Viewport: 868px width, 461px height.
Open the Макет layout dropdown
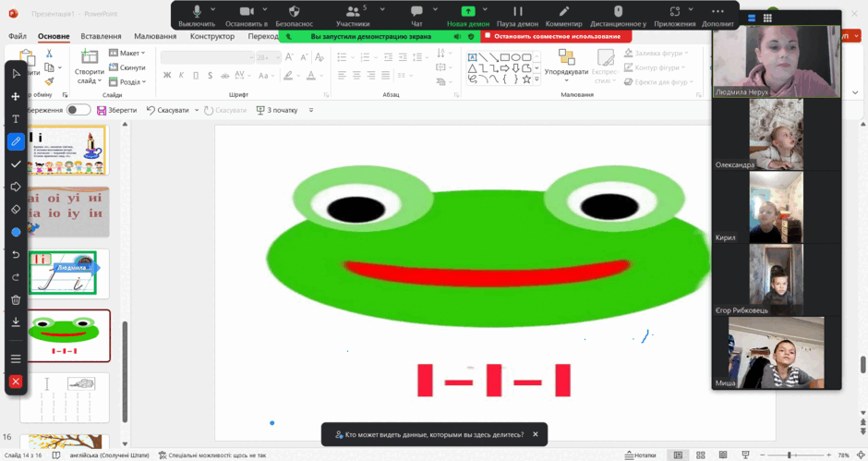point(127,54)
